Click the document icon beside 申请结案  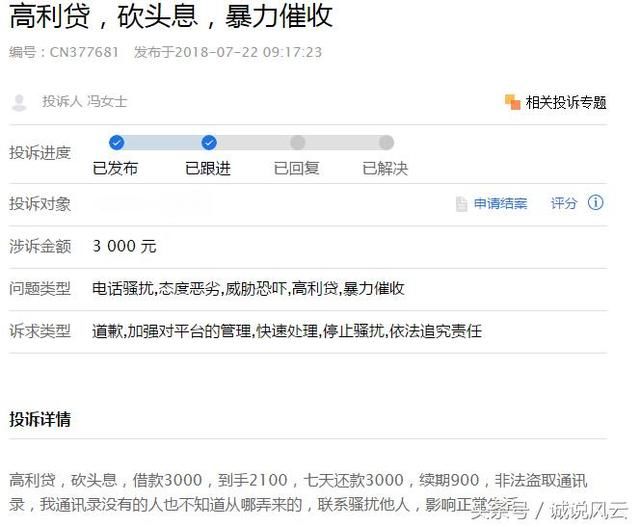(x=461, y=204)
